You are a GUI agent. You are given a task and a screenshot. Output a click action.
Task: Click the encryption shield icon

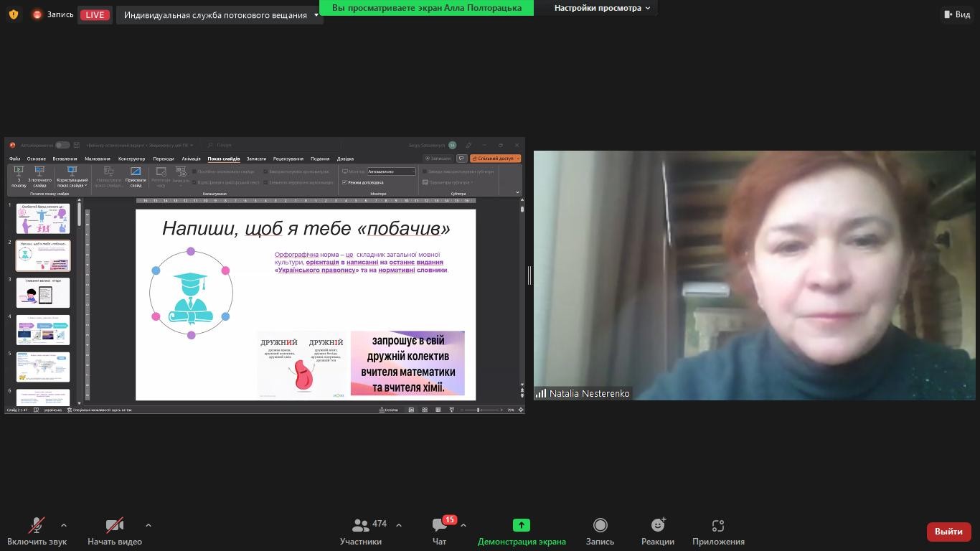14,14
